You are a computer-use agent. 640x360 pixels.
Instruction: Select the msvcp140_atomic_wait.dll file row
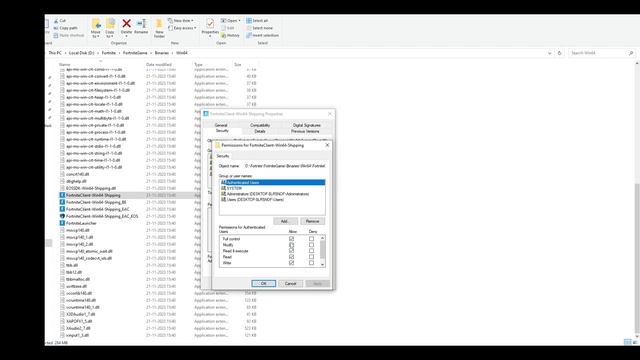pos(158,251)
